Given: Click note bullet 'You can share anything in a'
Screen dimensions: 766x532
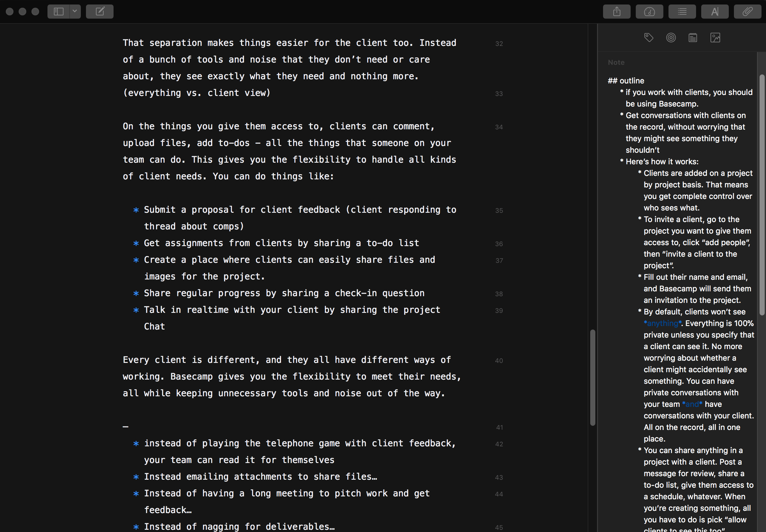Looking at the screenshot, I should pos(693,450).
